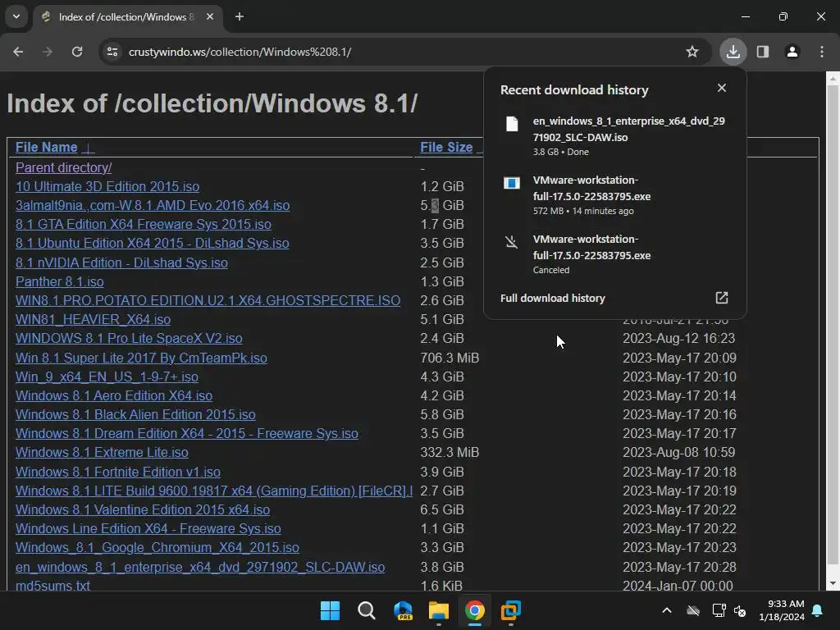Select the canceled VMware-workstation download entry
This screenshot has width=840, height=630.
coord(615,254)
